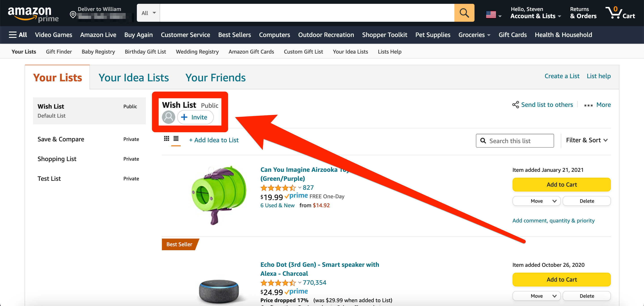Screen dimensions: 644x306
Task: Click the three-dots More icon
Action: pos(588,105)
